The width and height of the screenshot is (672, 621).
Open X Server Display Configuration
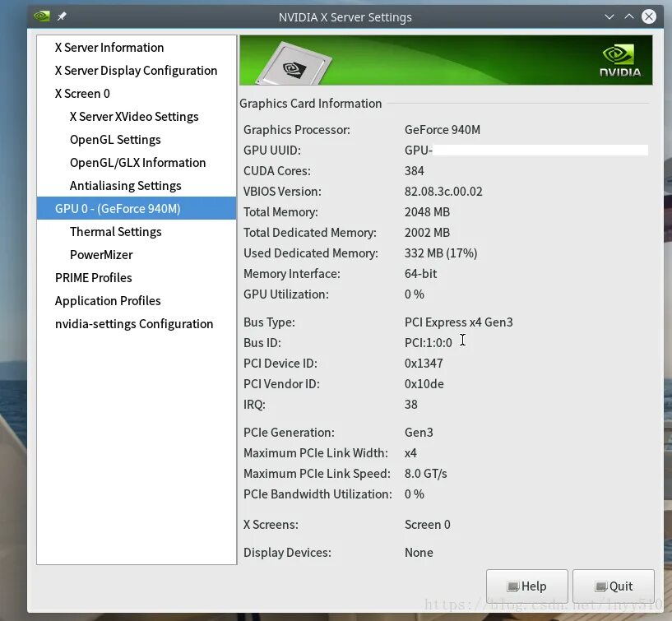tap(136, 70)
